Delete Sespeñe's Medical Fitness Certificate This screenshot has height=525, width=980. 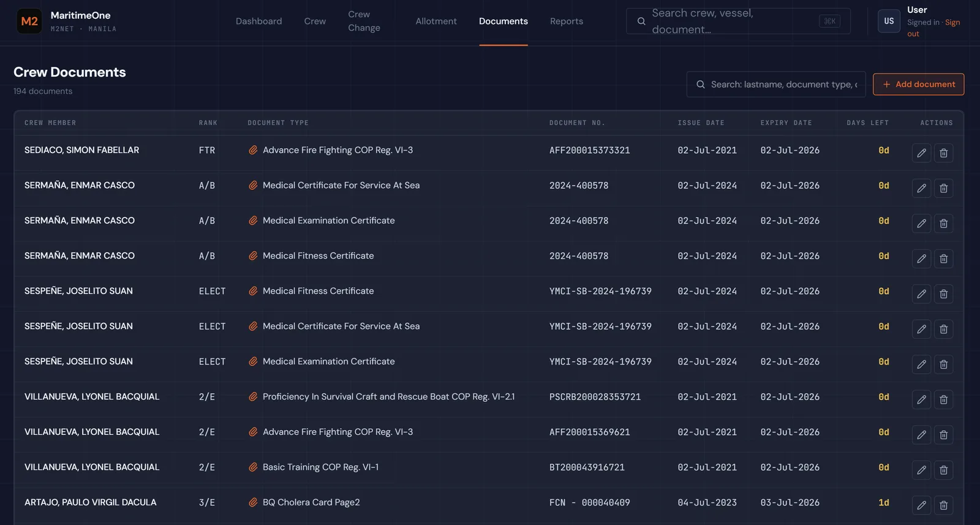943,294
